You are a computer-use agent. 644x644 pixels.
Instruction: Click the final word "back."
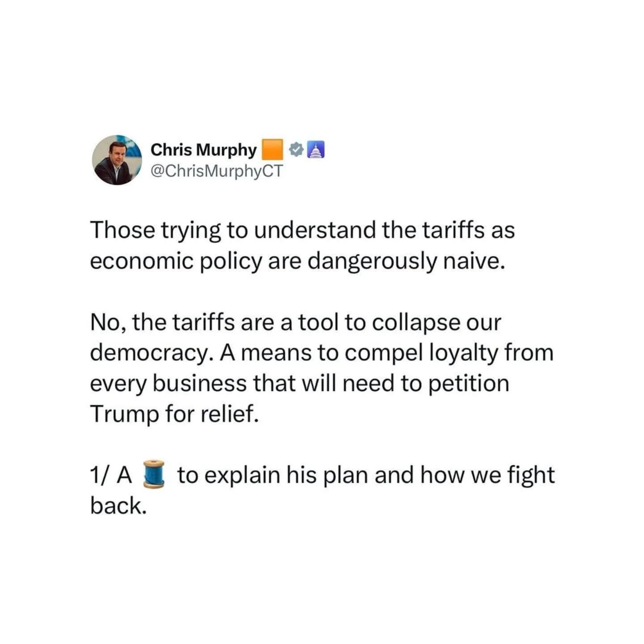tap(119, 505)
